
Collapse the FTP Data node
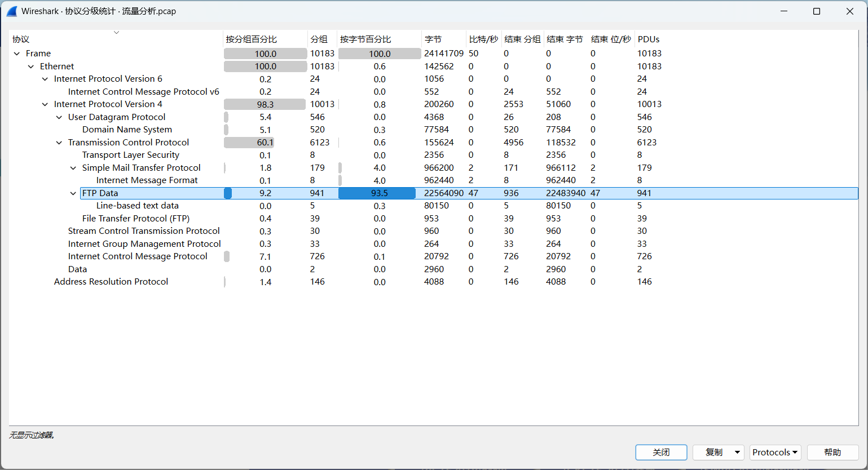pos(73,193)
